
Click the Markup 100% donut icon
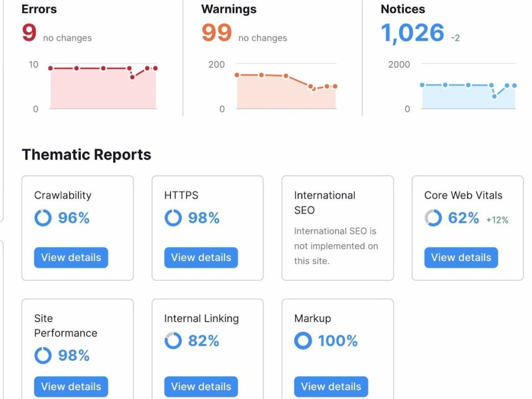(303, 340)
